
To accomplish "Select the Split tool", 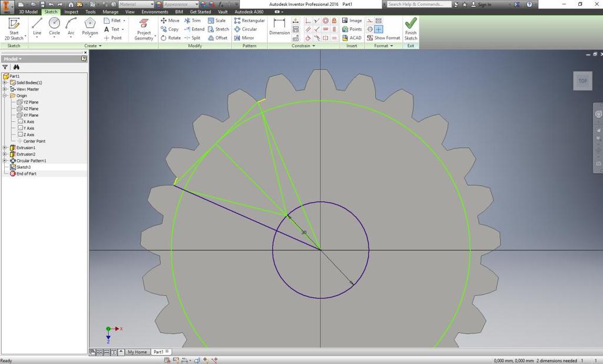I will pyautogui.click(x=193, y=38).
